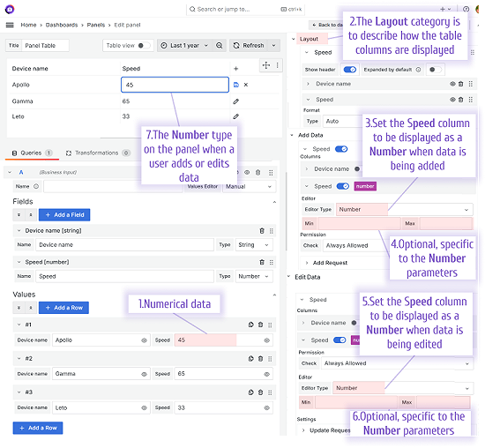Delete query A with trash icon

pos(258,172)
